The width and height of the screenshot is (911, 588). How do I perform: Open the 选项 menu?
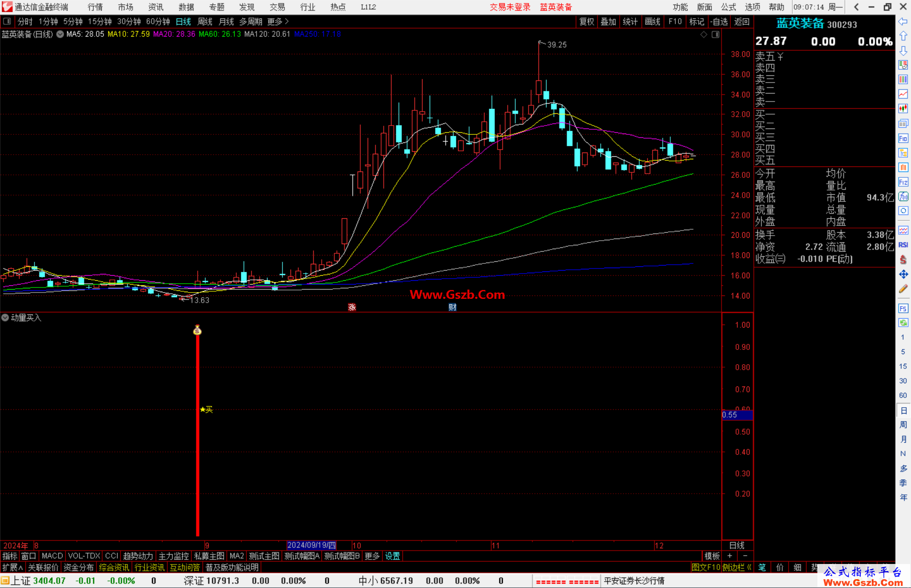point(752,7)
